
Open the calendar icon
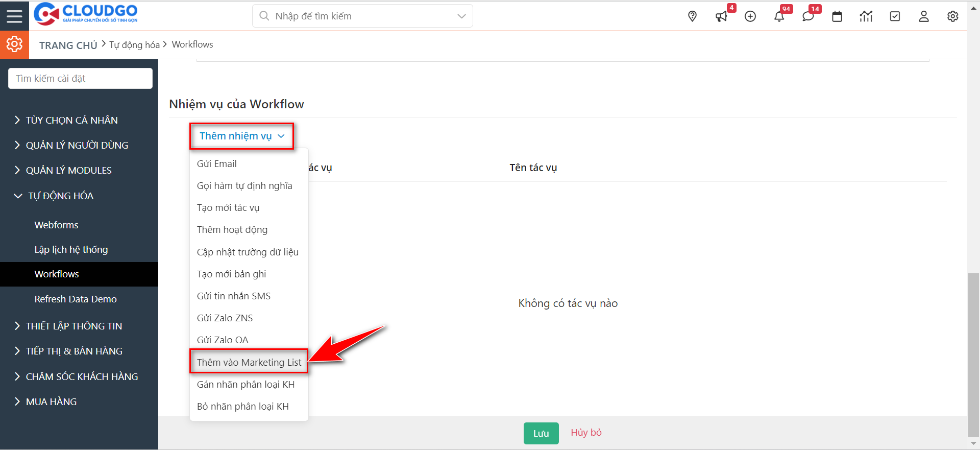coord(837,16)
